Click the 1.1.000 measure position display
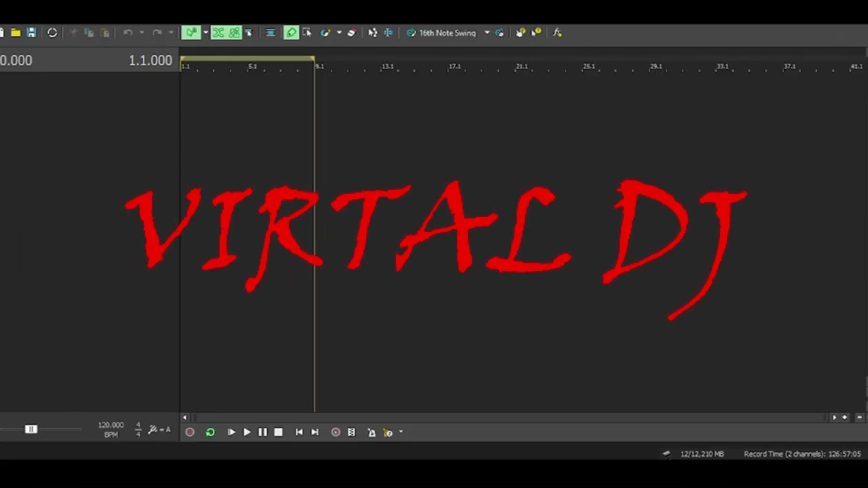Viewport: 868px width, 488px height. click(151, 60)
